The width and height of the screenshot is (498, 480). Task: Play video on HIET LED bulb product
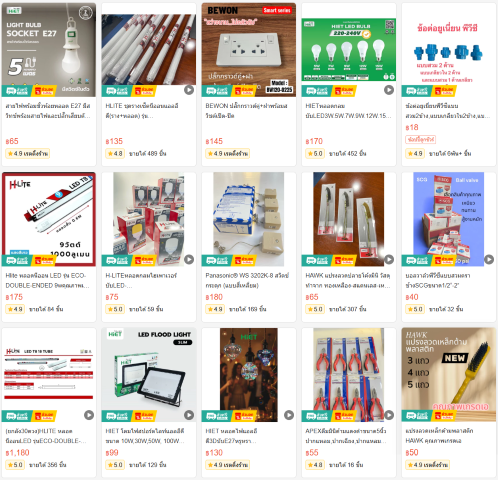(389, 90)
